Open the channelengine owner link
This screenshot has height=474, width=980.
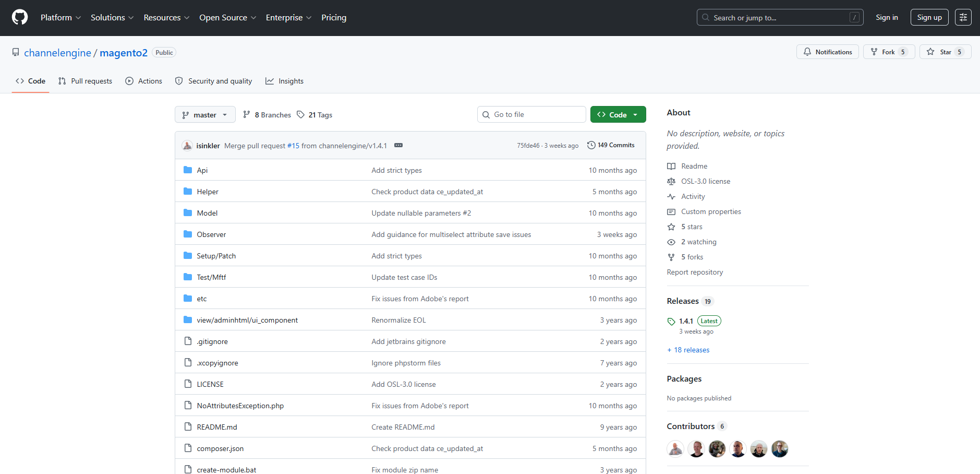pyautogui.click(x=57, y=53)
